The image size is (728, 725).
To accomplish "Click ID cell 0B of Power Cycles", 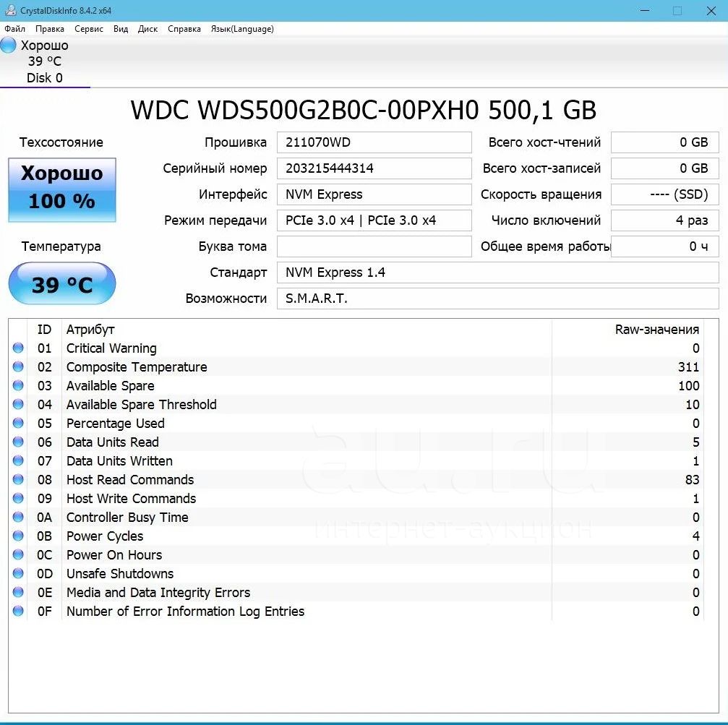I will tap(45, 536).
